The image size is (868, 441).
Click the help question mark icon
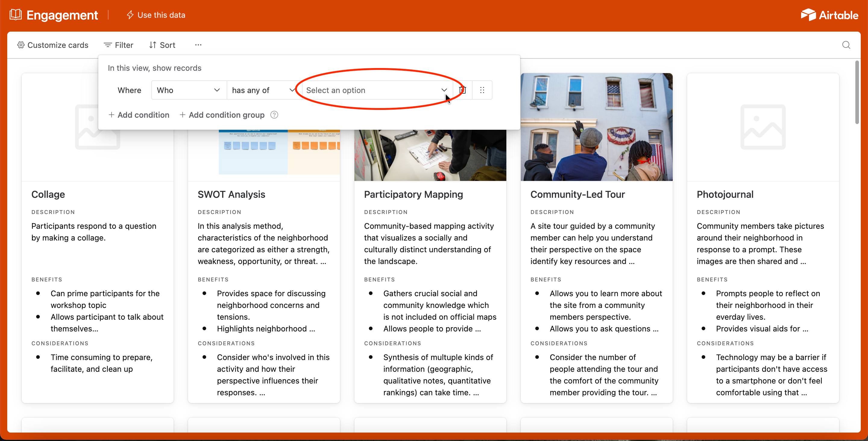click(274, 115)
